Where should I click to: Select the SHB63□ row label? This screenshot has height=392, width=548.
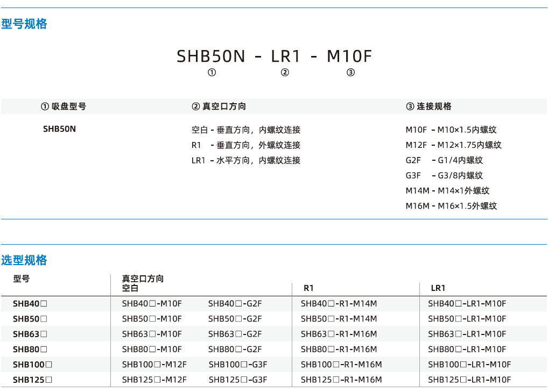pos(30,334)
